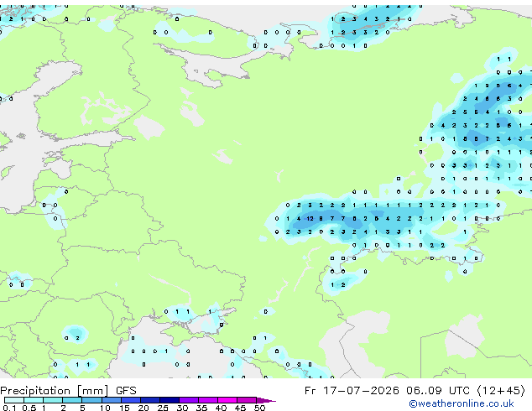Screen dimensions: 532x411
Task: Choose the 2–5 mm legend swatch
Action: (72, 400)
